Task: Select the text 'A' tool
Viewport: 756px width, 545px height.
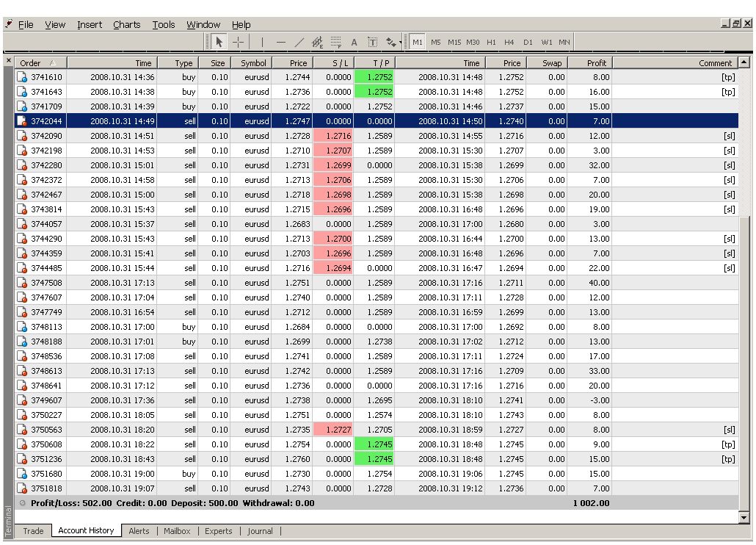Action: click(354, 43)
